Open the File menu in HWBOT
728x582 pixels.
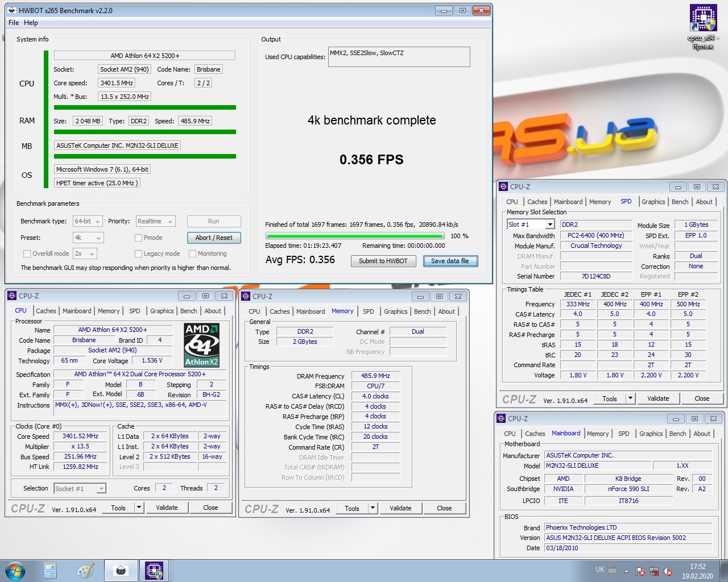[x=14, y=23]
